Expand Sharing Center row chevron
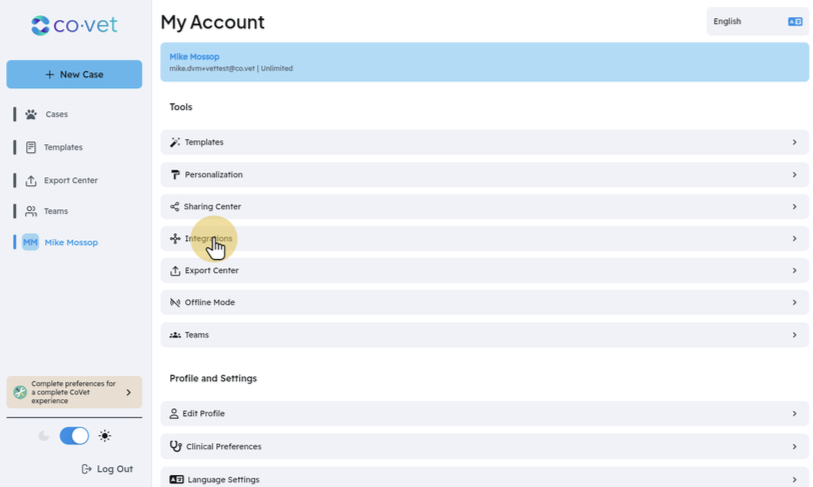The height and width of the screenshot is (487, 813). 794,206
